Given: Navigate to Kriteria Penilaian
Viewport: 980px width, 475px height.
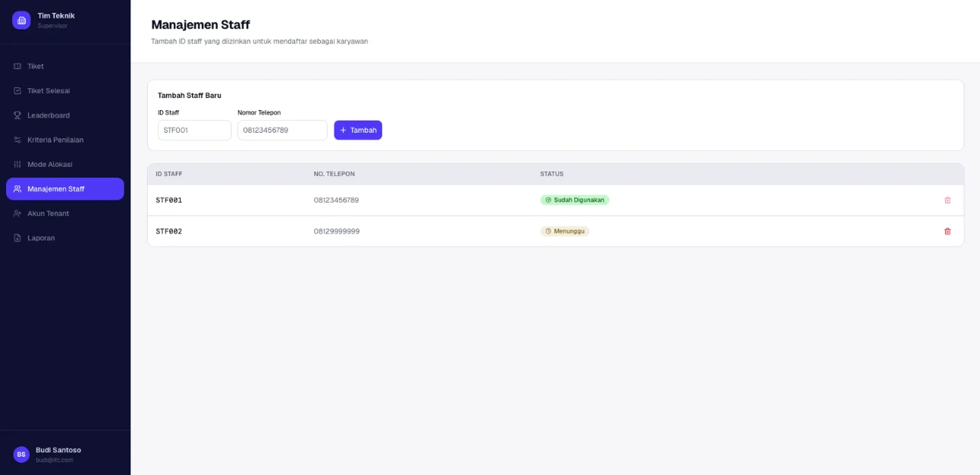Looking at the screenshot, I should pos(64,140).
